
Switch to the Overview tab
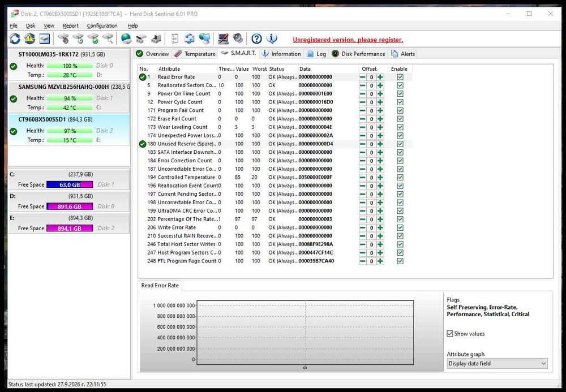(x=152, y=54)
